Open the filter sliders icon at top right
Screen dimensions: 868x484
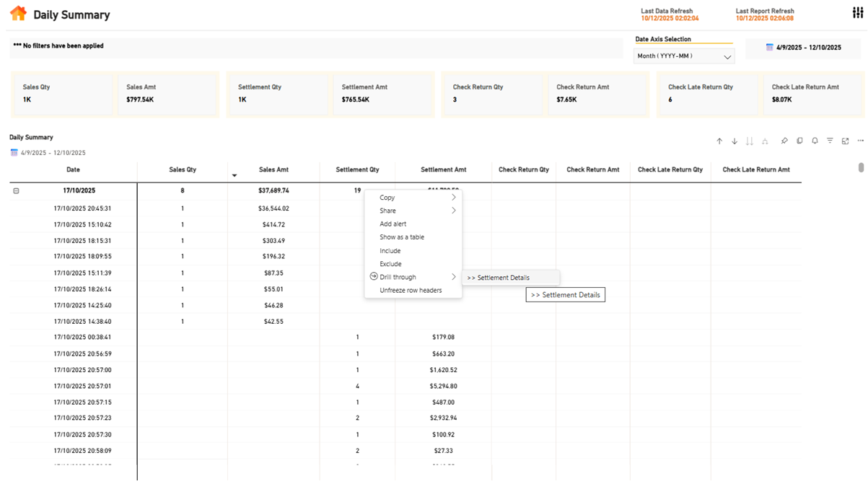857,12
